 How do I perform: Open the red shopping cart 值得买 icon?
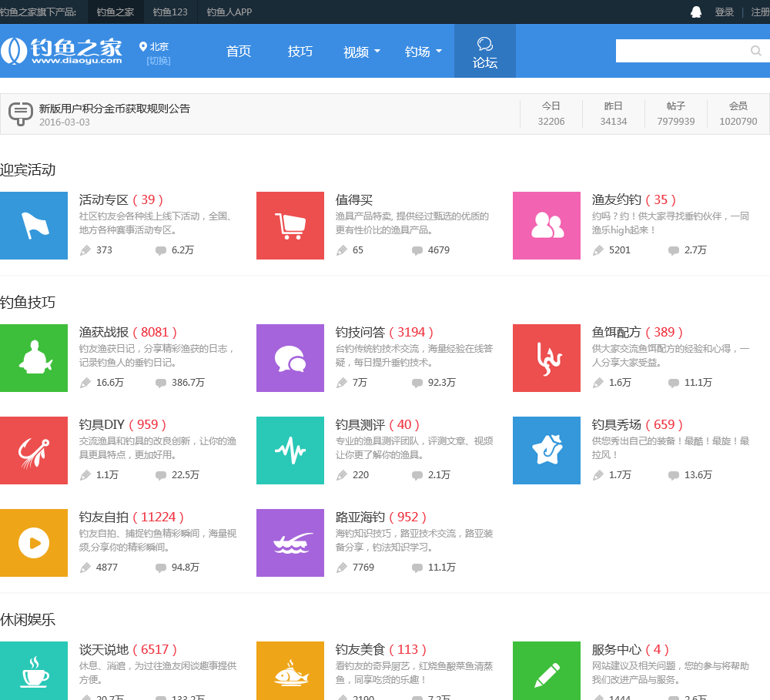pos(290,226)
